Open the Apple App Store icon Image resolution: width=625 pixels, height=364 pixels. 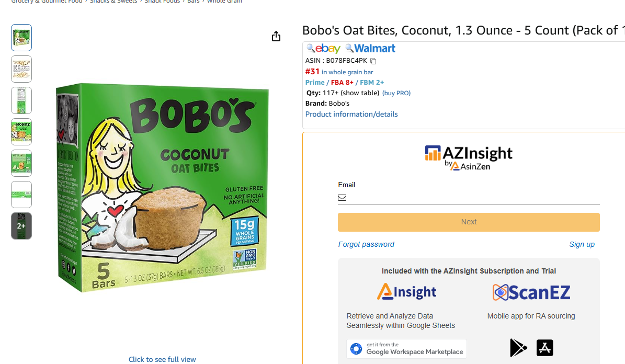coord(544,348)
